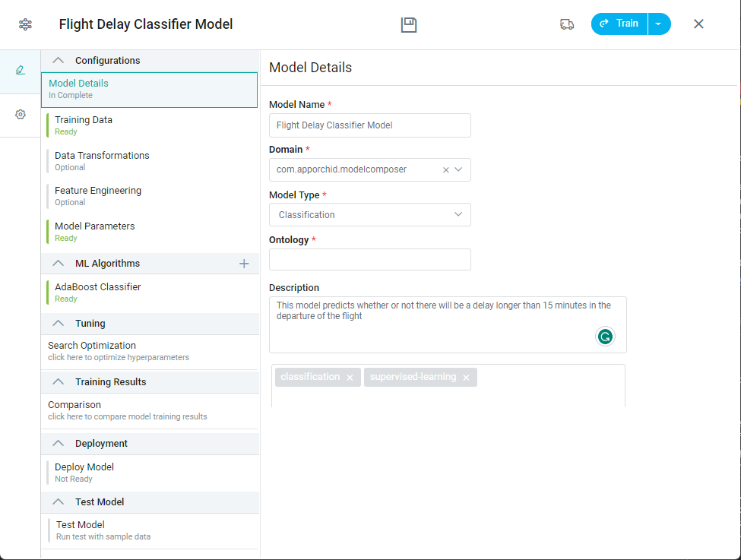741x560 pixels.
Task: Click the deploy truck icon
Action: pos(566,24)
